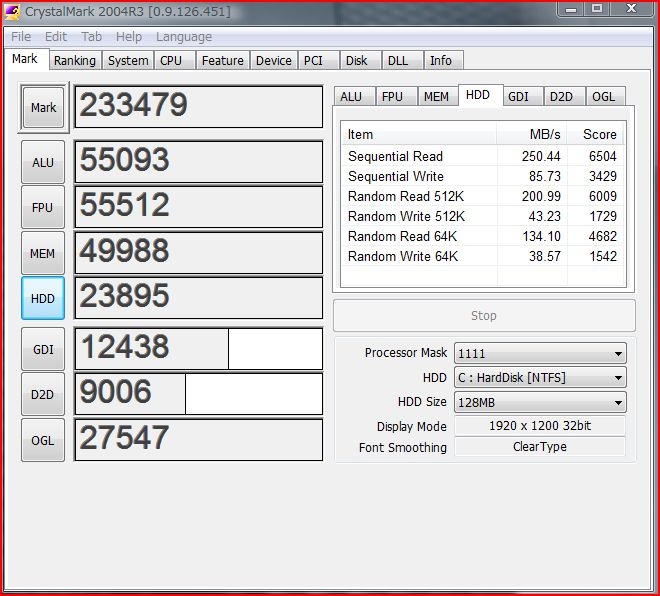This screenshot has height=596, width=660.
Task: Click the 250.44 MB/s value
Action: tap(541, 156)
